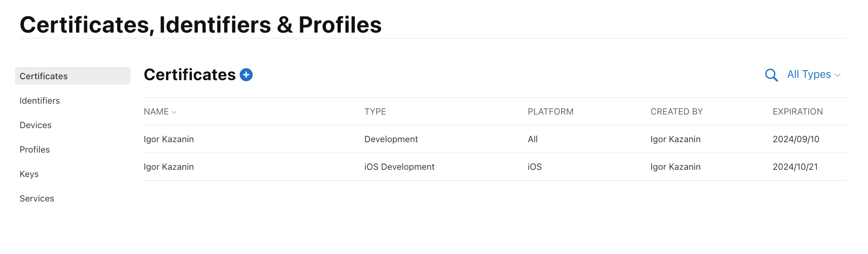This screenshot has height=254, width=868.
Task: Click the blue plus icon to add certificate
Action: 246,75
